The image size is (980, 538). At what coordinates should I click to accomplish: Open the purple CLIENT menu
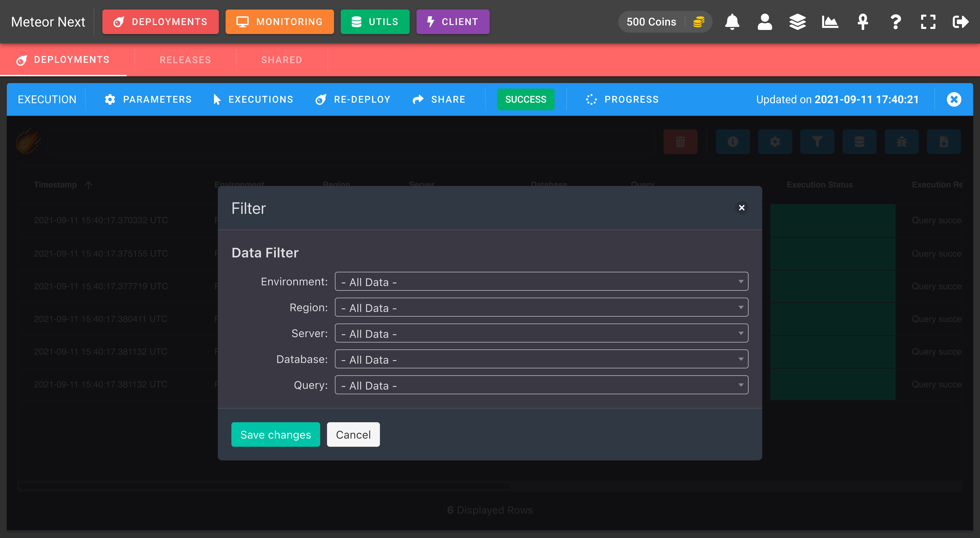coord(453,22)
